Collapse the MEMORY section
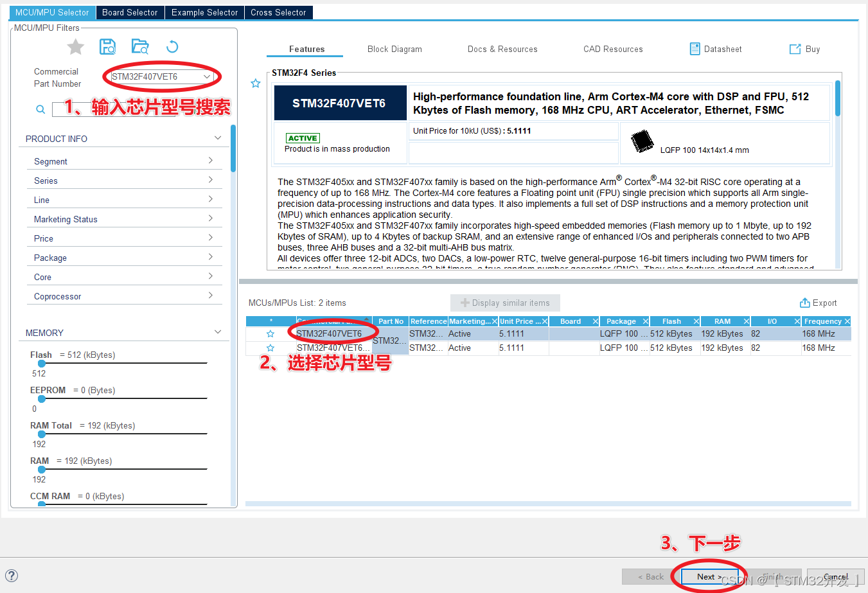 click(218, 332)
